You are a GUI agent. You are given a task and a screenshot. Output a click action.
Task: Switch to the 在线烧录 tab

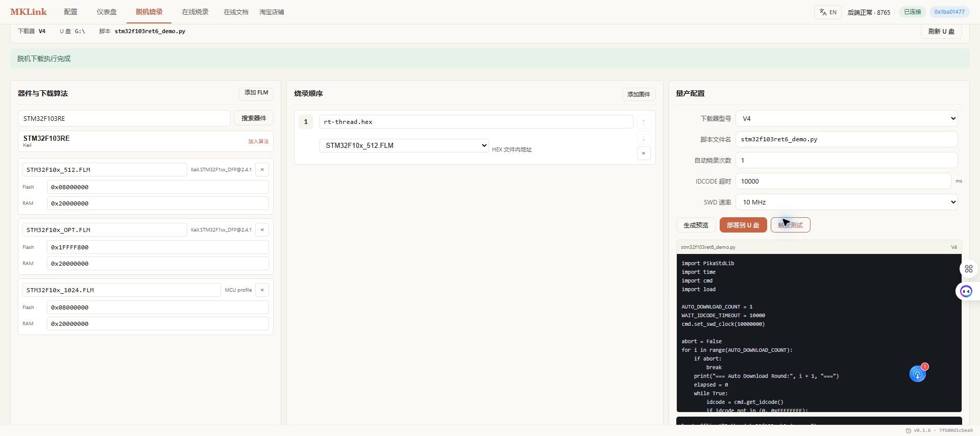pyautogui.click(x=195, y=12)
